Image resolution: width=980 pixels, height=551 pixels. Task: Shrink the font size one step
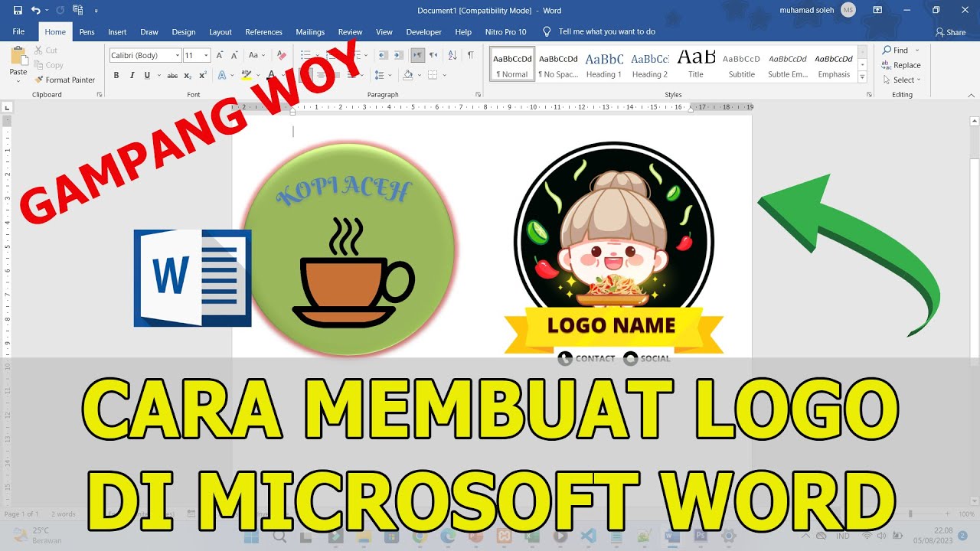(x=235, y=55)
